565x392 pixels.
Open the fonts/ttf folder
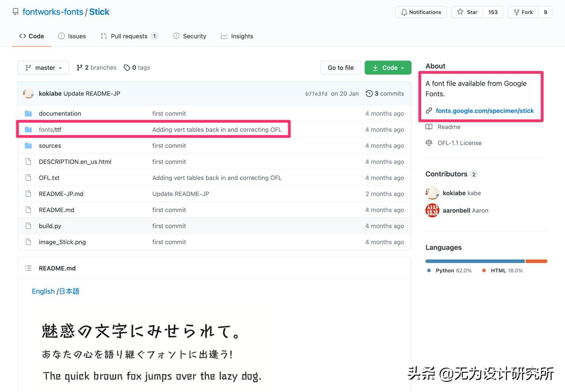point(50,129)
